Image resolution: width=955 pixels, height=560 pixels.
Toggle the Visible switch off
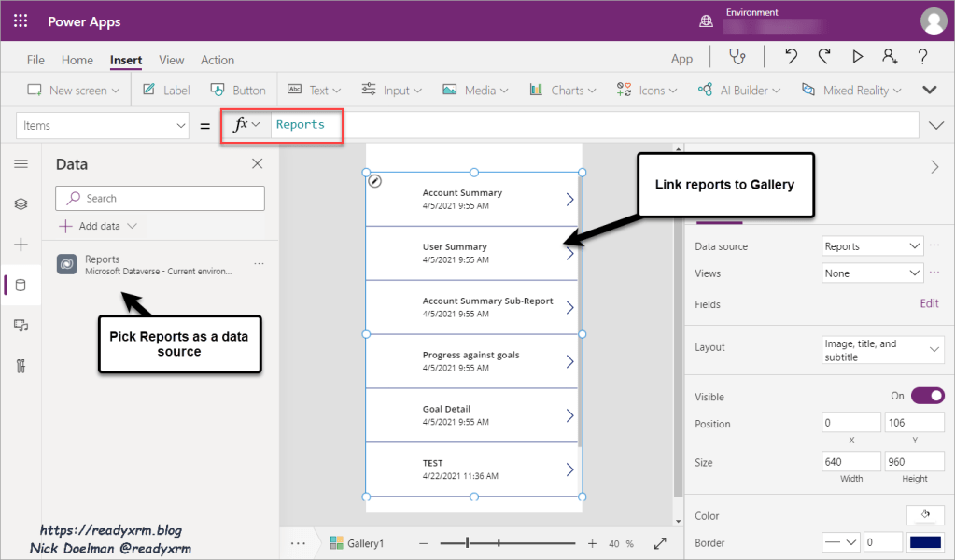click(x=926, y=396)
